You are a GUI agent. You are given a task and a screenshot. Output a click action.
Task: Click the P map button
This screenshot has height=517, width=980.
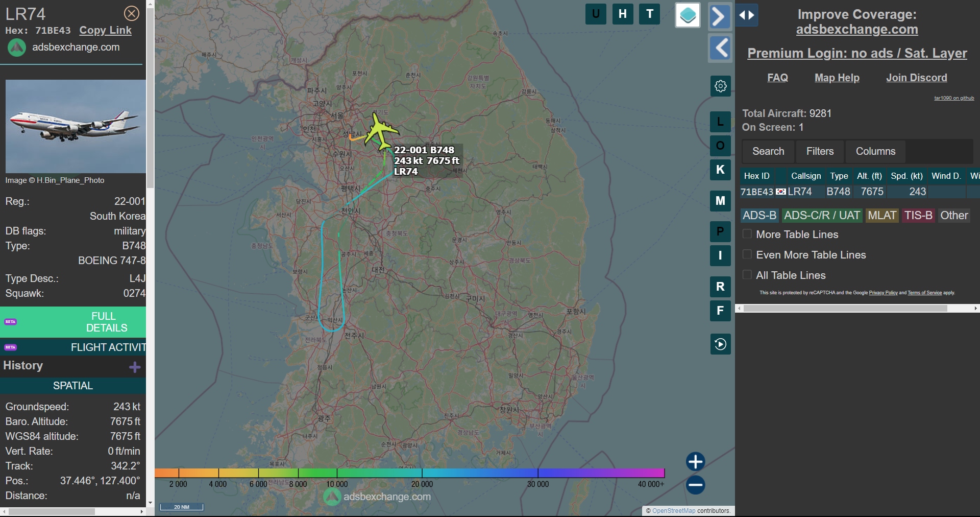coord(720,231)
